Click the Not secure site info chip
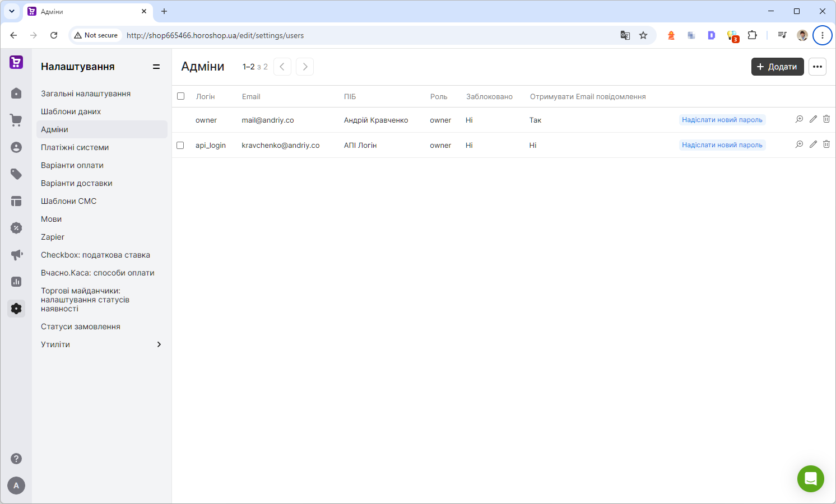This screenshot has width=836, height=504. (x=96, y=35)
